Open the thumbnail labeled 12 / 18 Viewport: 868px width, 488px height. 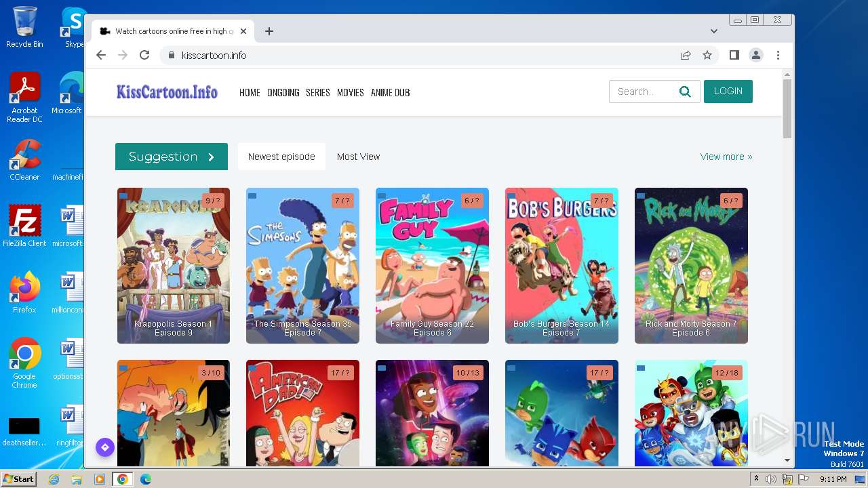(x=691, y=413)
